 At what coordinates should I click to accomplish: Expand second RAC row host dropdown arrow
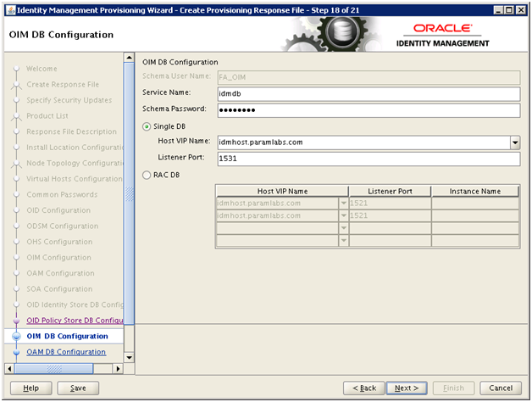coord(343,215)
